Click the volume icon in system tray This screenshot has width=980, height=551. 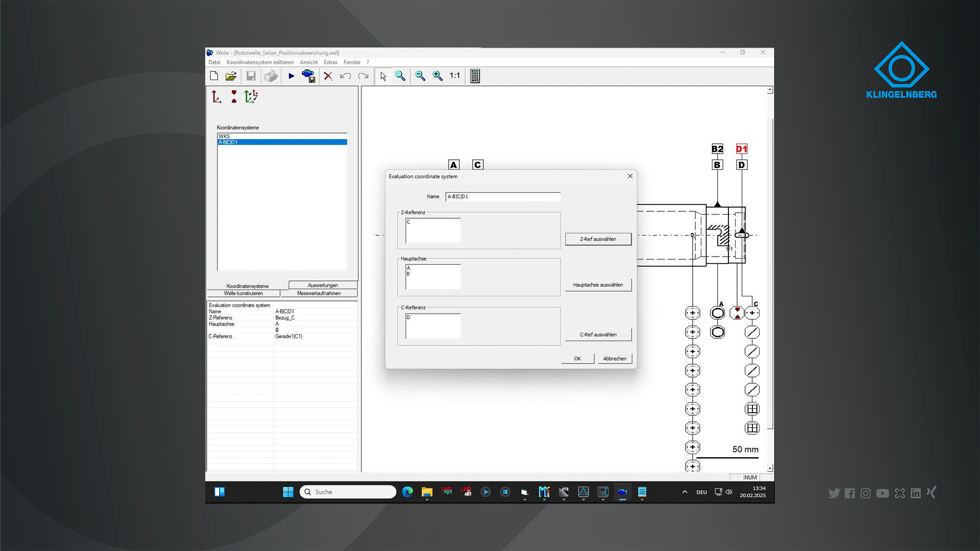[729, 492]
